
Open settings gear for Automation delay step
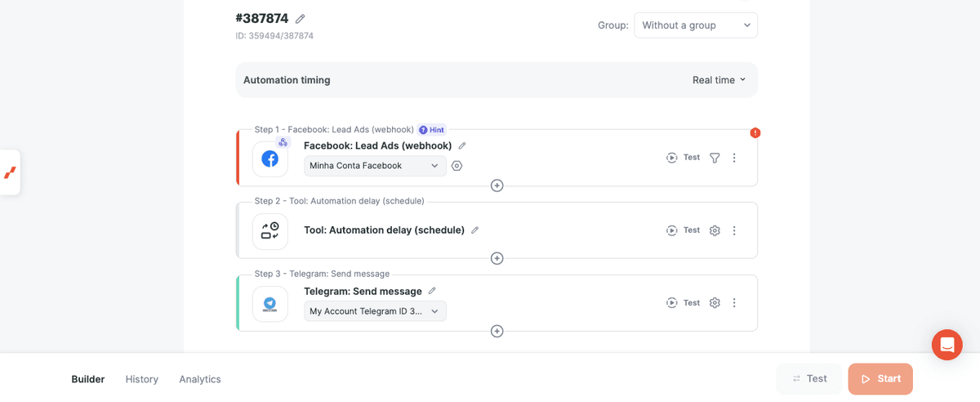point(715,230)
